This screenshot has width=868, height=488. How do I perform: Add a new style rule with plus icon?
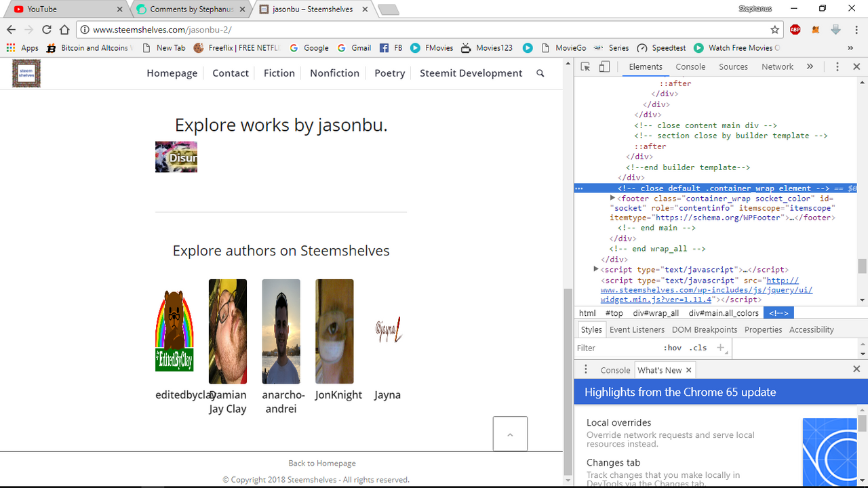click(721, 348)
